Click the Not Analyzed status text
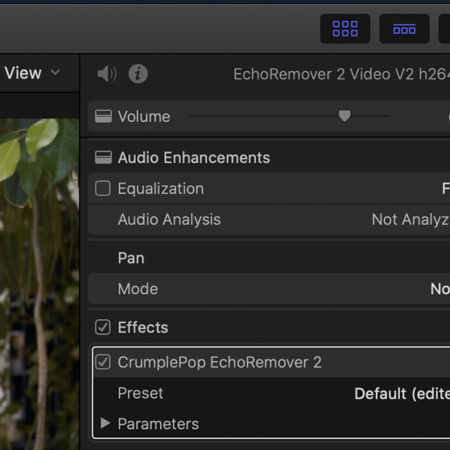 tap(411, 220)
